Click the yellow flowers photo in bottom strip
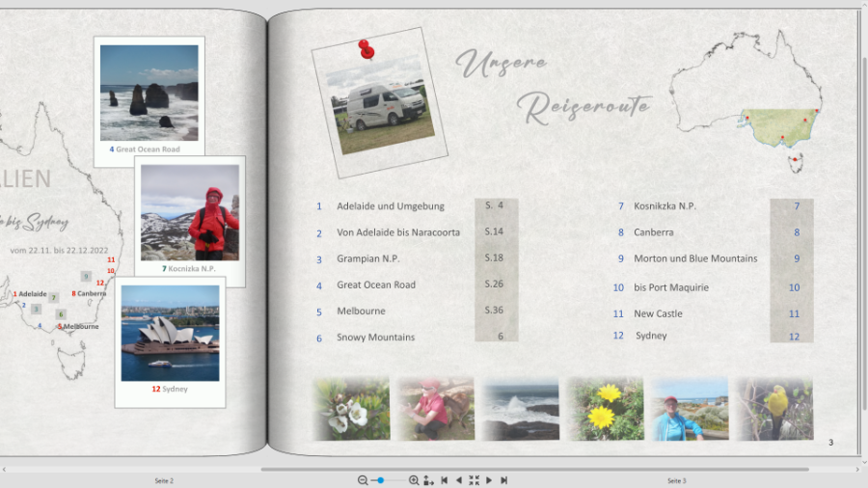868x488 pixels. 605,409
